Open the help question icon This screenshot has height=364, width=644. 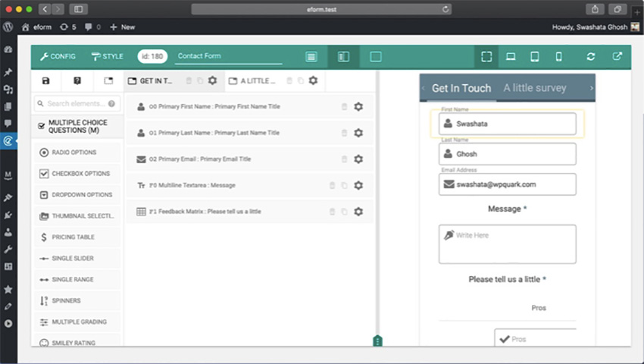pyautogui.click(x=77, y=80)
